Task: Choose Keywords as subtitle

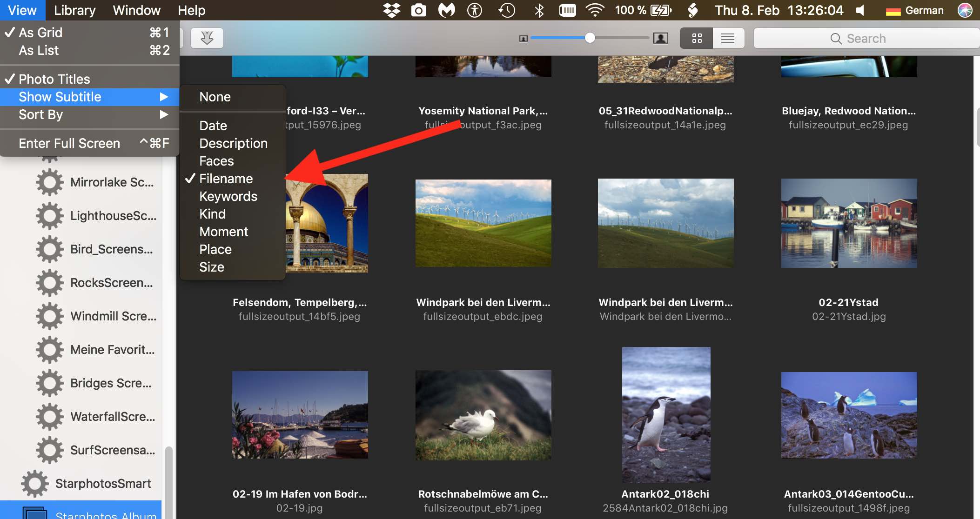Action: tap(228, 196)
